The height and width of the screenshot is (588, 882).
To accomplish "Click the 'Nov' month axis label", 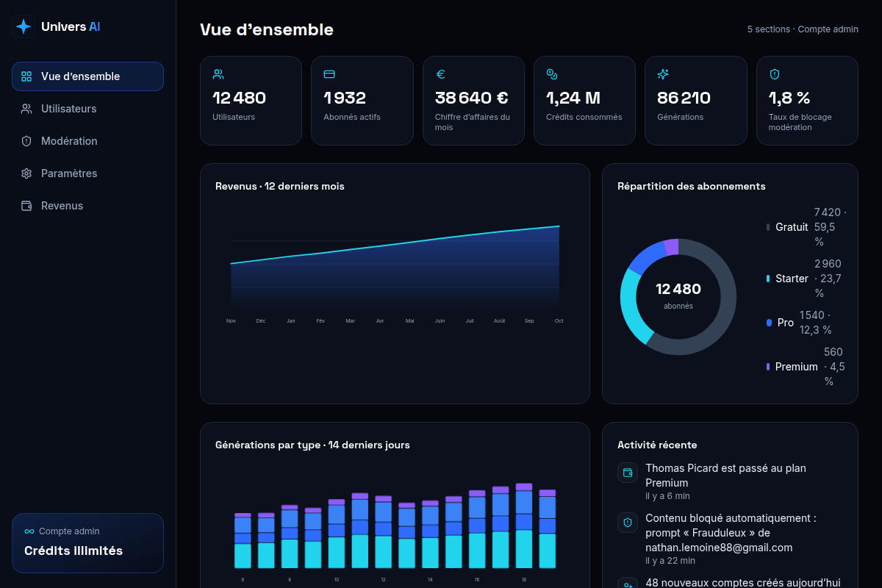I will (x=231, y=321).
